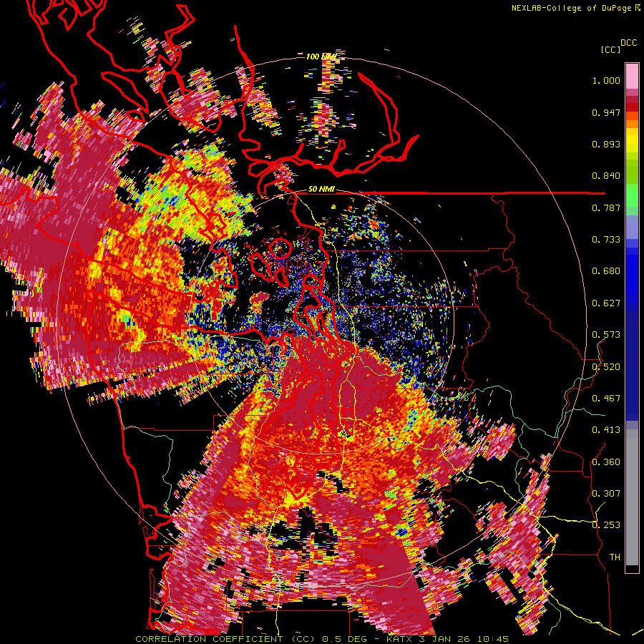Click the yellow segment of the color bar
This screenshot has width=644, height=644.
(x=632, y=140)
